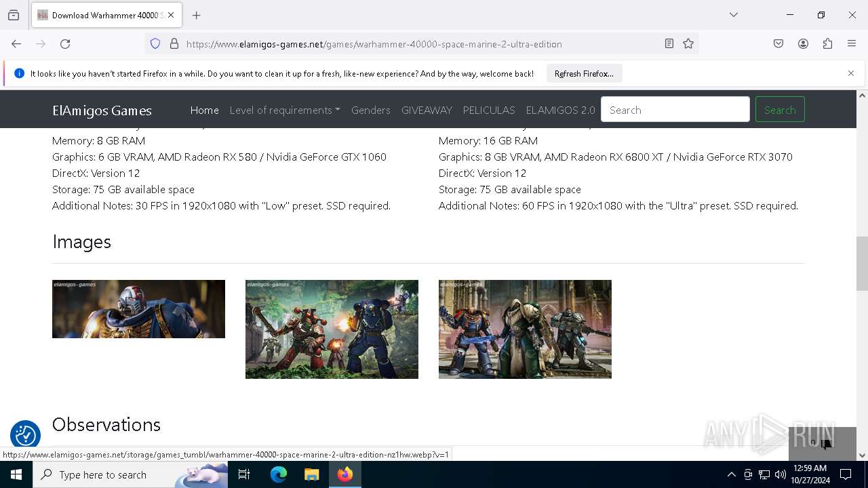Screen dimensions: 868x488
Task: Open Task View on taskbar
Action: click(x=244, y=474)
